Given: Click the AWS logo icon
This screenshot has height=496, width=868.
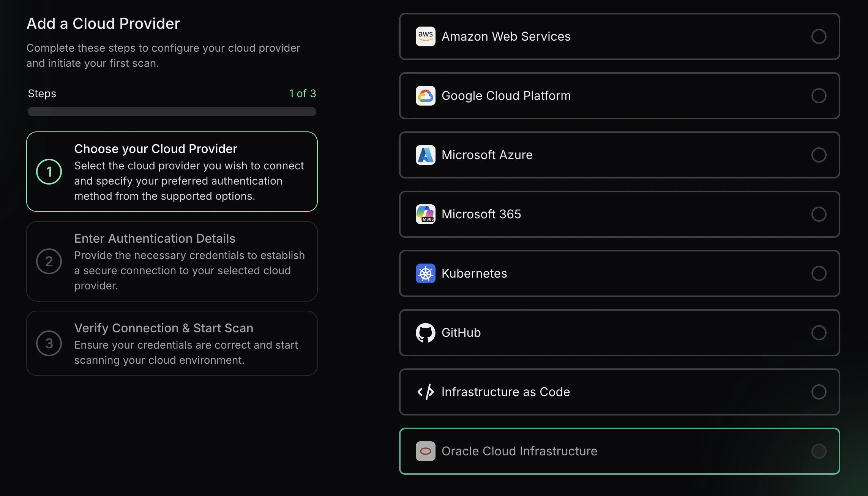Looking at the screenshot, I should coord(425,36).
